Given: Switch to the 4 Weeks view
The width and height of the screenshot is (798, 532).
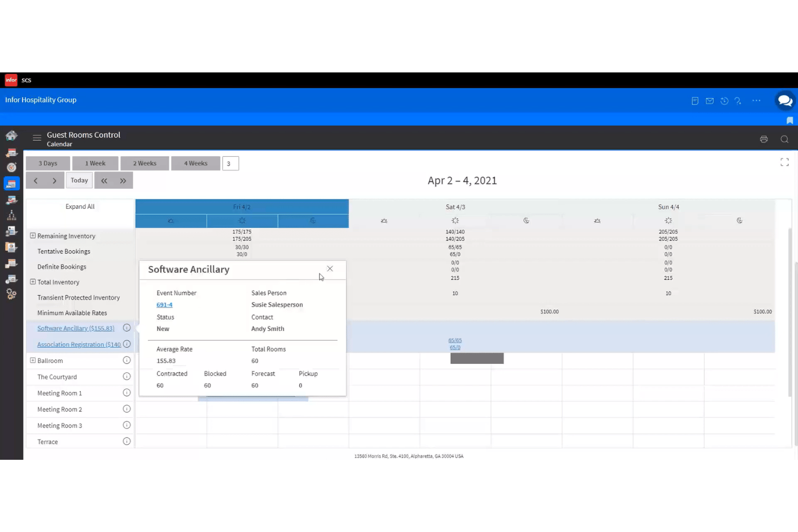Looking at the screenshot, I should click(x=196, y=163).
